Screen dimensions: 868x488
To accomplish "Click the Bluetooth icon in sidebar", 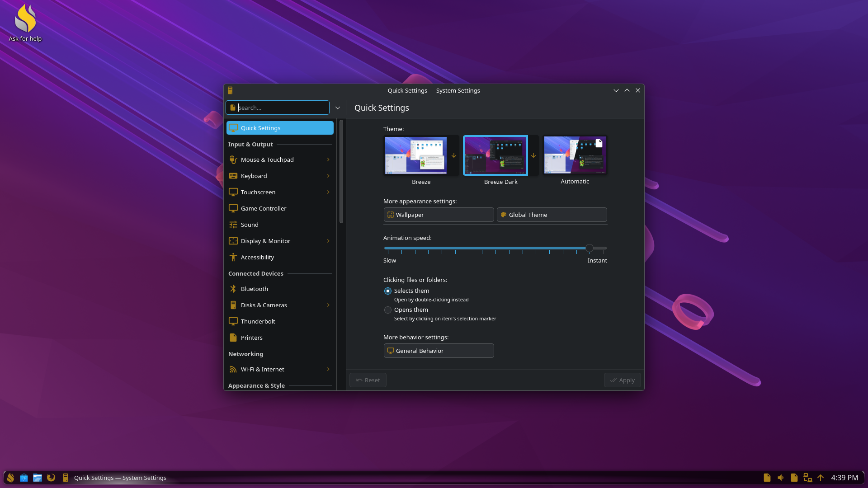I will coord(233,289).
